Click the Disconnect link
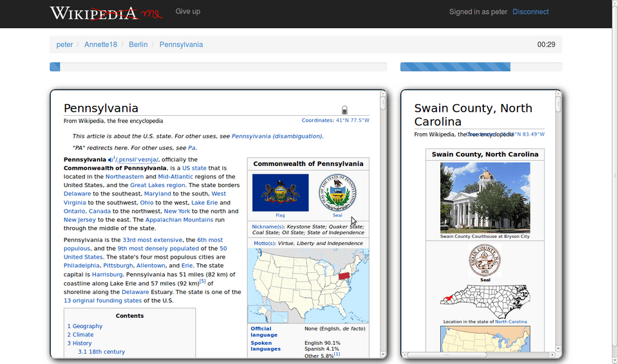The height and width of the screenshot is (364, 618). [530, 12]
